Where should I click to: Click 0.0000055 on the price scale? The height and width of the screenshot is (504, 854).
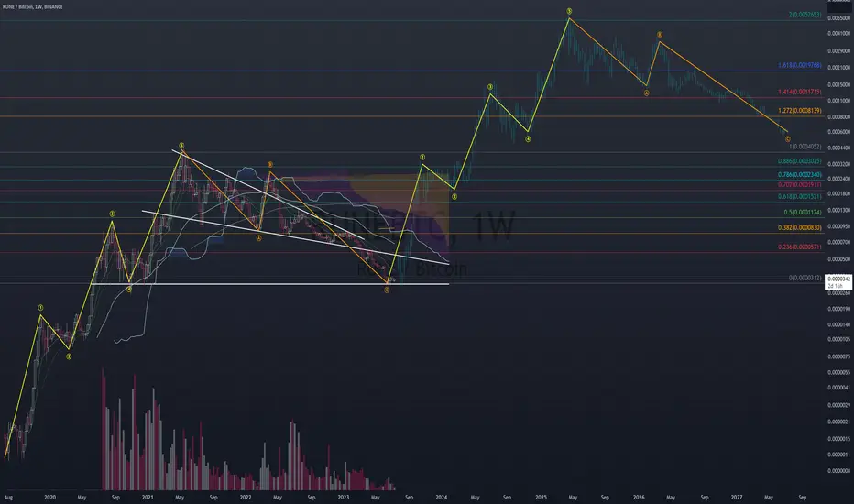click(838, 373)
